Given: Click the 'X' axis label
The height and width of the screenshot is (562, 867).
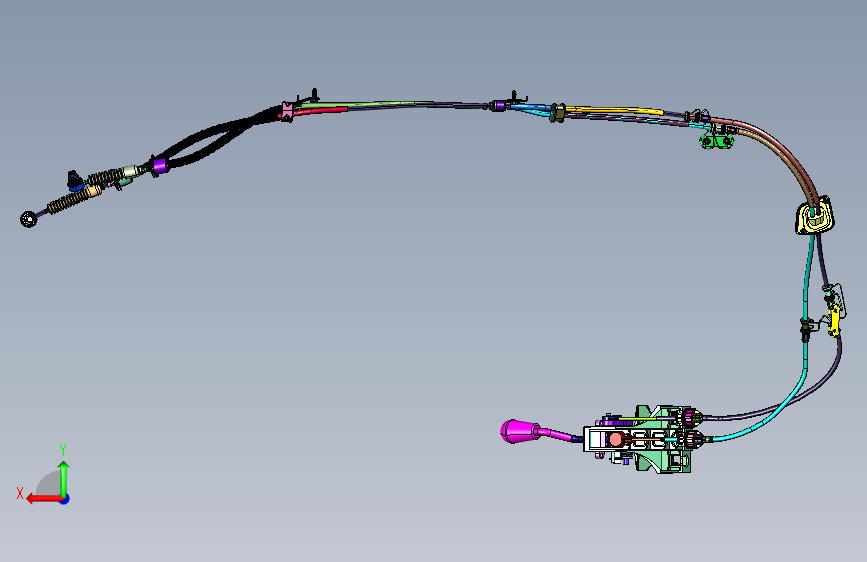Looking at the screenshot, I should click(x=20, y=493).
